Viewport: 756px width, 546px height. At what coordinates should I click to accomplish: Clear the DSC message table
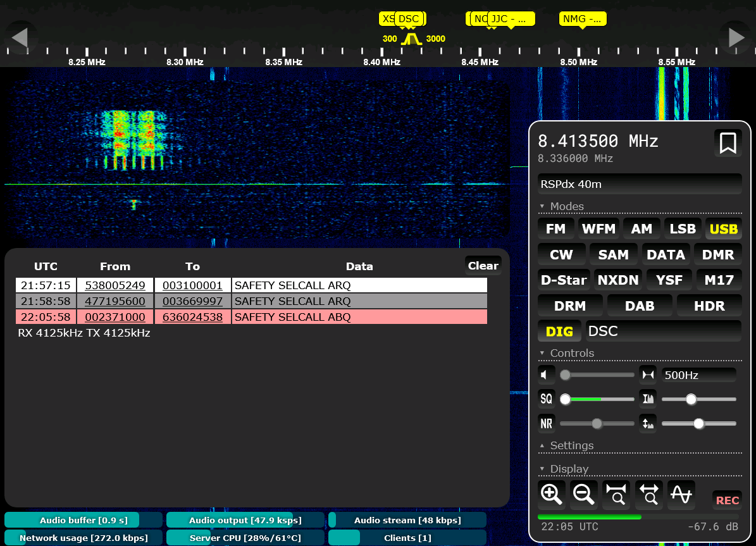pyautogui.click(x=483, y=266)
